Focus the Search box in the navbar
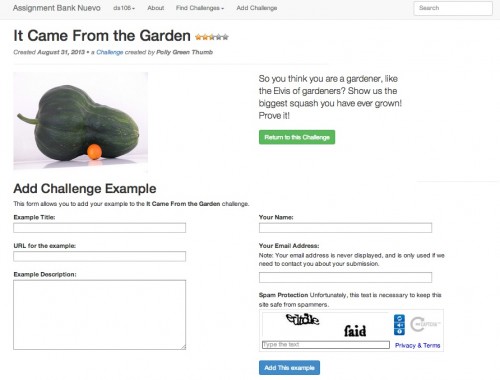This screenshot has height=380, width=500. [x=453, y=8]
